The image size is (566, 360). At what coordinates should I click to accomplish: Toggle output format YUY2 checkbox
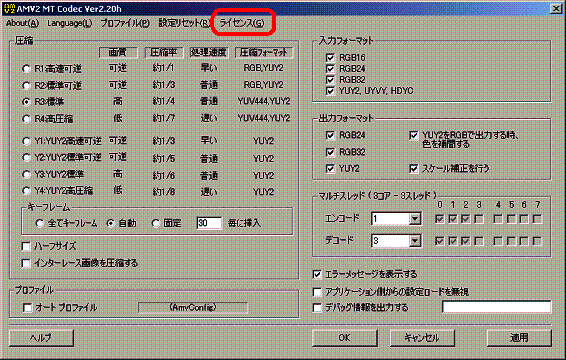(330, 169)
